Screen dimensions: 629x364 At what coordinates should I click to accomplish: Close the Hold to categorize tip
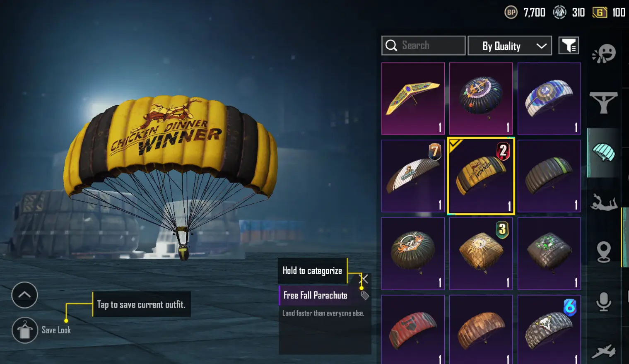364,279
